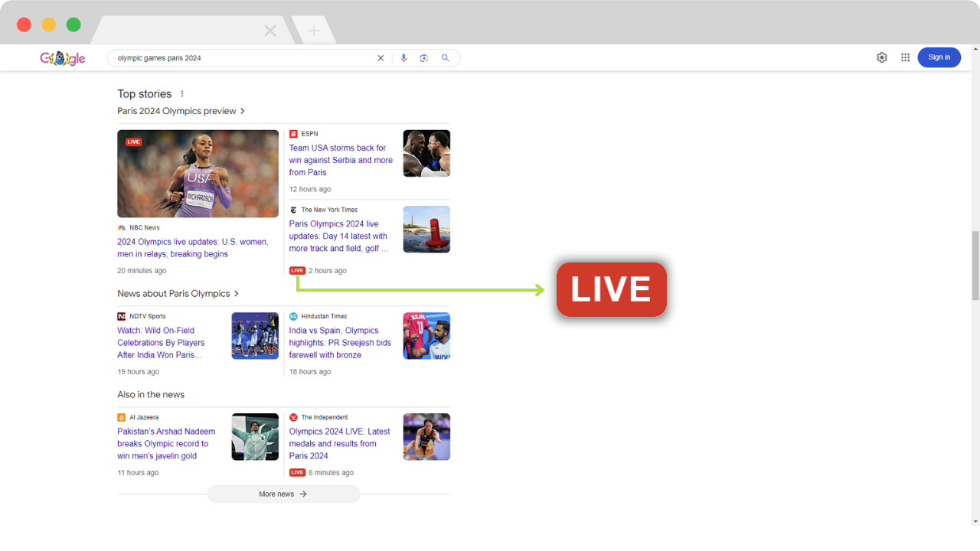Click '18 hours ago' timestamp

pos(310,372)
